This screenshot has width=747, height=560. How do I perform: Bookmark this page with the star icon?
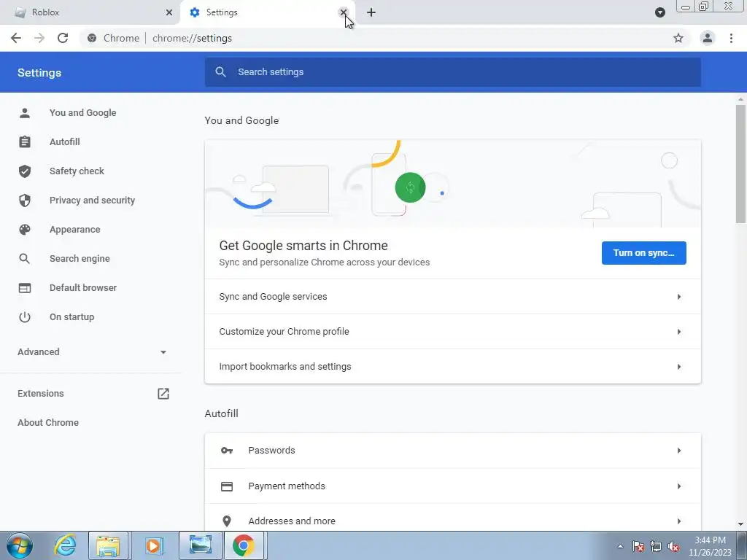[x=678, y=38]
